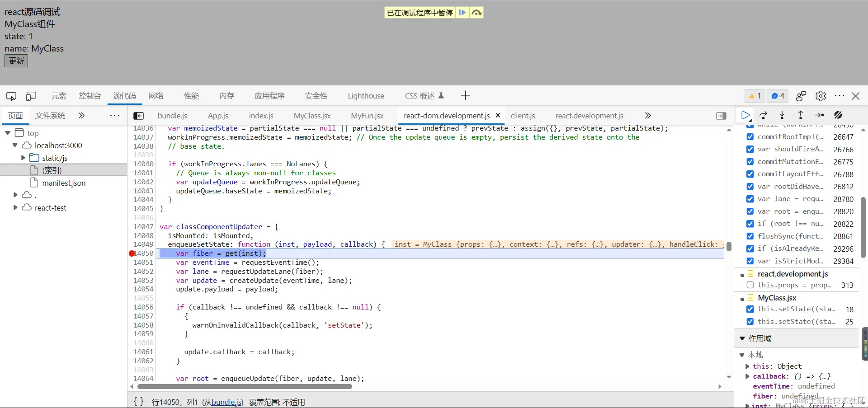
Task: Toggle the debugger sidebar icon
Action: tap(721, 116)
